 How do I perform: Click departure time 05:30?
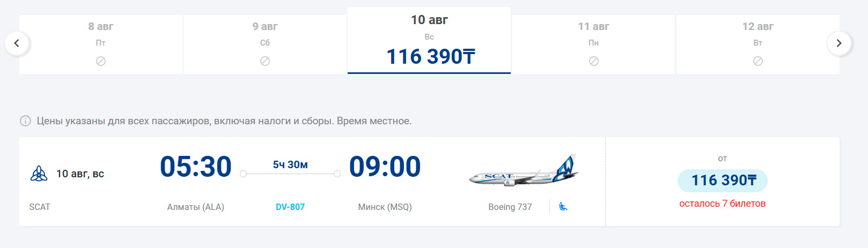pos(196,167)
